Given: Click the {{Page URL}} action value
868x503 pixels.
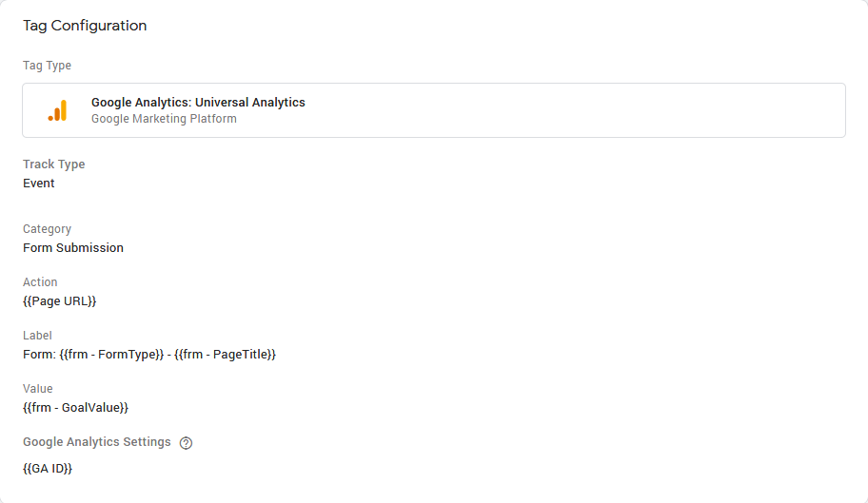Looking at the screenshot, I should 60,301.
